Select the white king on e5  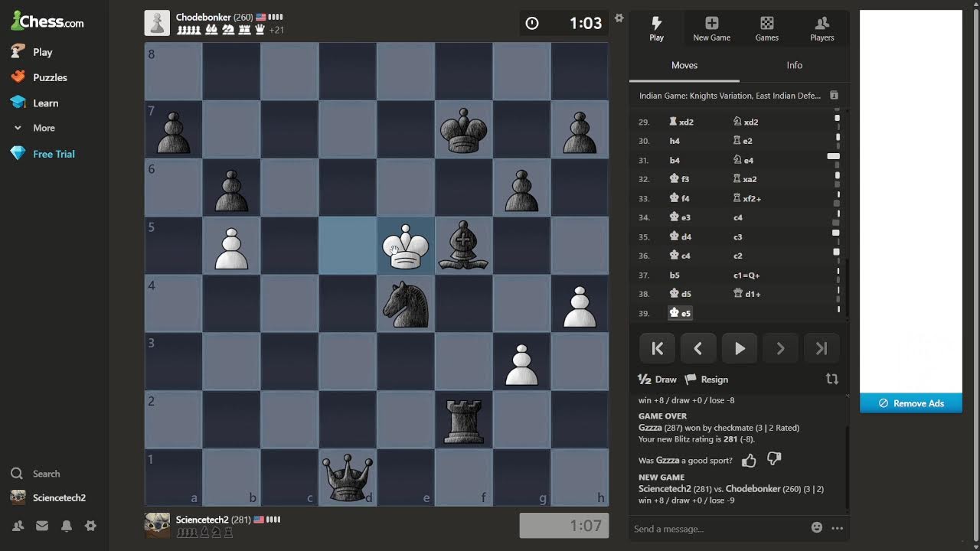coord(406,246)
